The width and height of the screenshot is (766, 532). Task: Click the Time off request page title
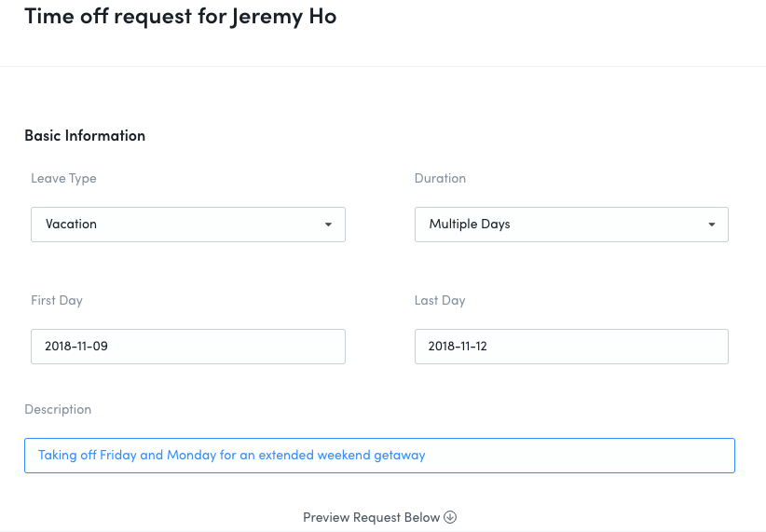[180, 17]
